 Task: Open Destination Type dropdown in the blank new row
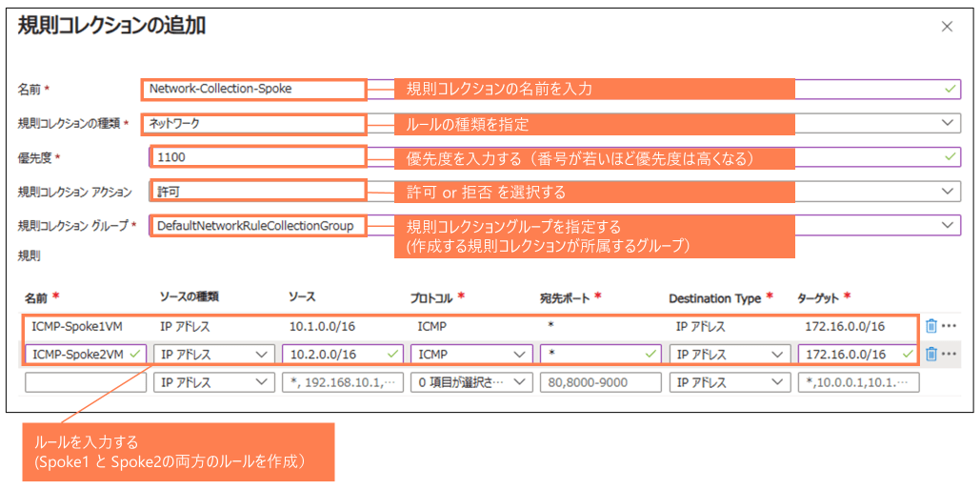coord(730,382)
